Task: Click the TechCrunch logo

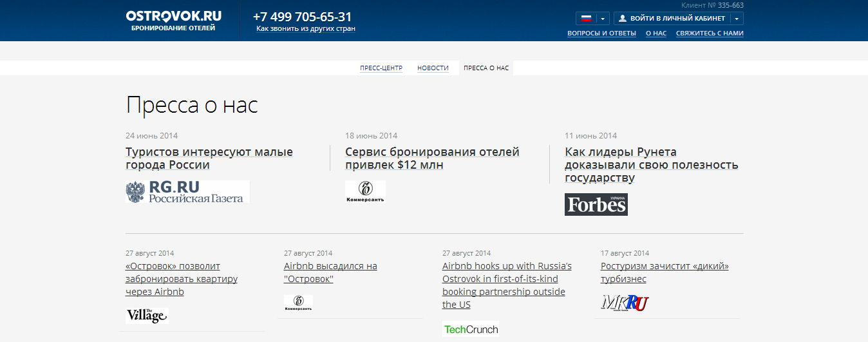Action: click(x=471, y=329)
